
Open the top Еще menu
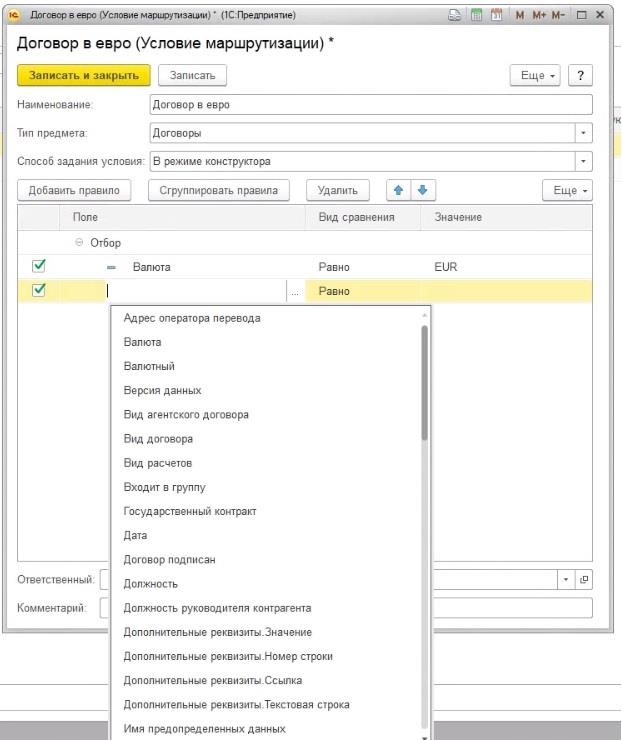[x=535, y=75]
